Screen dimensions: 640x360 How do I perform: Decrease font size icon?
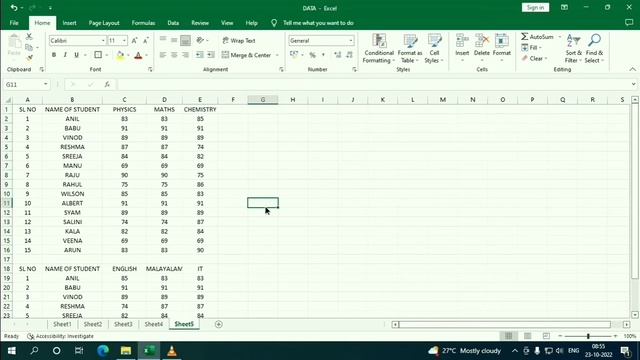coord(145,40)
